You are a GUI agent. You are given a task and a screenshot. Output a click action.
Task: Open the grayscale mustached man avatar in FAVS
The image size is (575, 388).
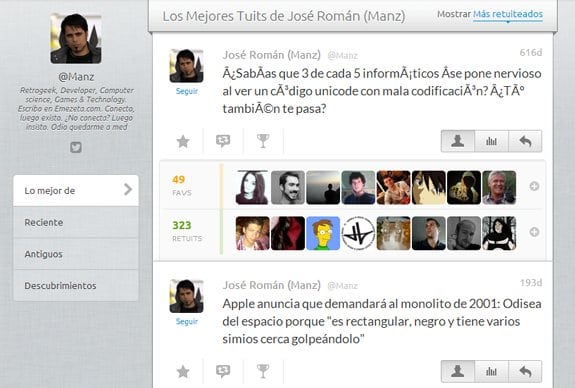tap(288, 187)
